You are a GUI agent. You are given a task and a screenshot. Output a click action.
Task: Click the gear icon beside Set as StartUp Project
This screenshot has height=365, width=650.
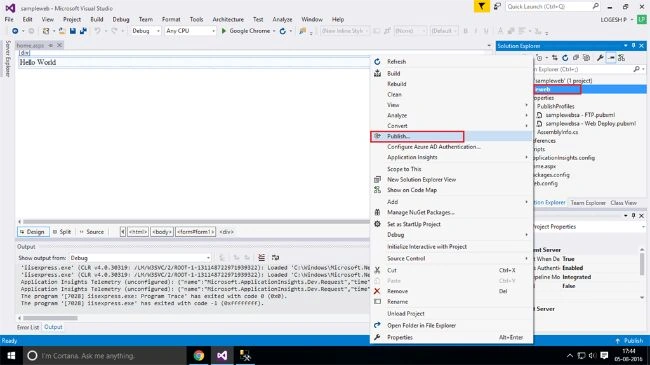point(377,224)
